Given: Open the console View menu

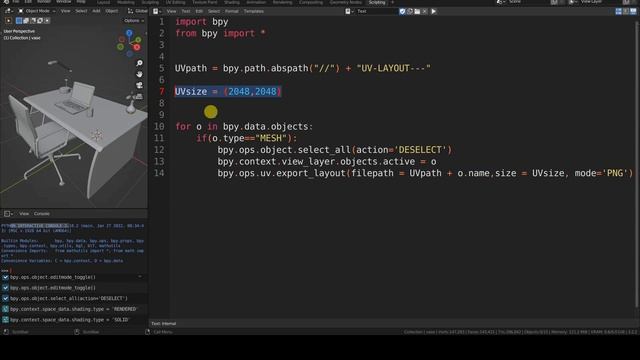Looking at the screenshot, I should [x=24, y=213].
